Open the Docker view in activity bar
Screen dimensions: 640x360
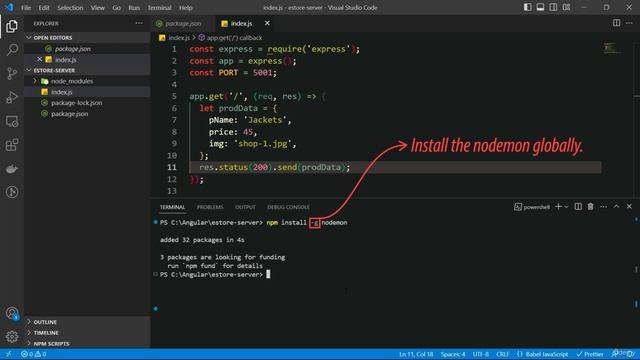[x=12, y=169]
